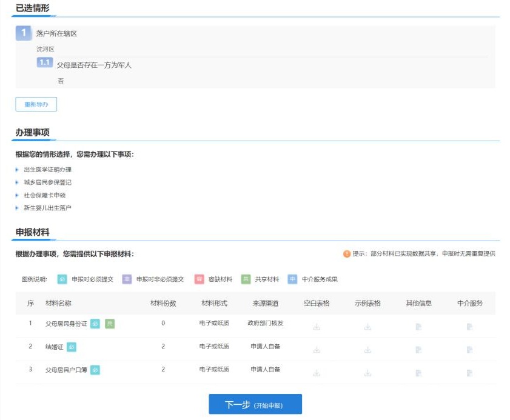The width and height of the screenshot is (510, 420).
Task: Open intermediary service icon for 父母居民身份证
Action: (x=469, y=327)
